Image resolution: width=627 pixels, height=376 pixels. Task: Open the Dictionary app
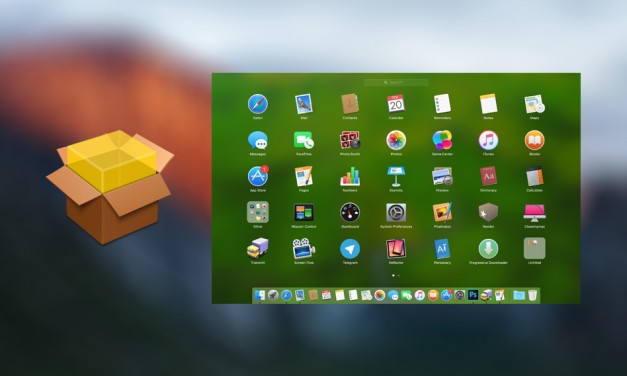(488, 176)
